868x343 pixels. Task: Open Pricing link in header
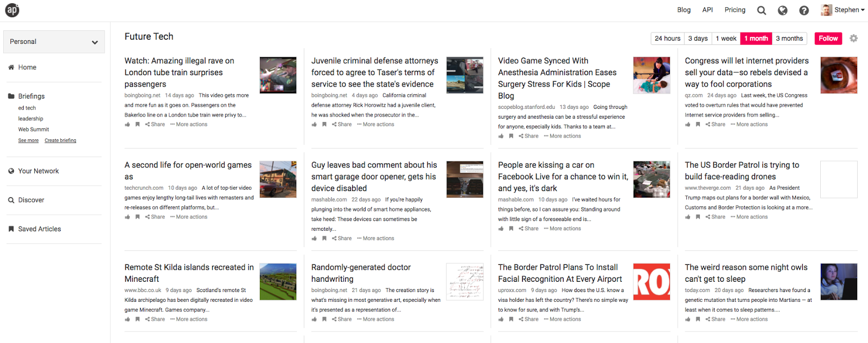[x=735, y=10]
